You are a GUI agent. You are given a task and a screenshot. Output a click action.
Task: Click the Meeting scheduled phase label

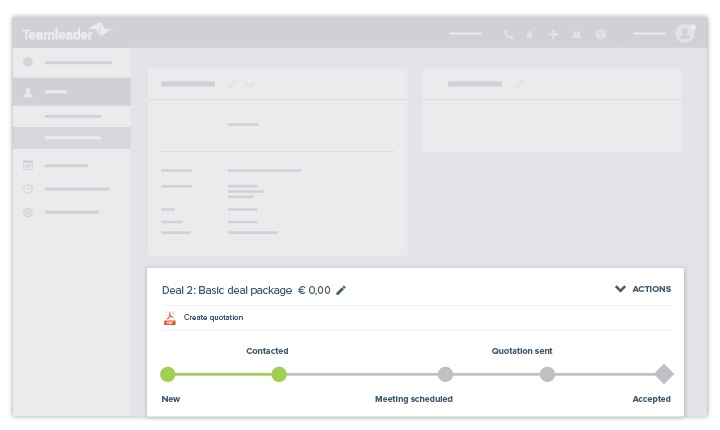click(x=414, y=399)
